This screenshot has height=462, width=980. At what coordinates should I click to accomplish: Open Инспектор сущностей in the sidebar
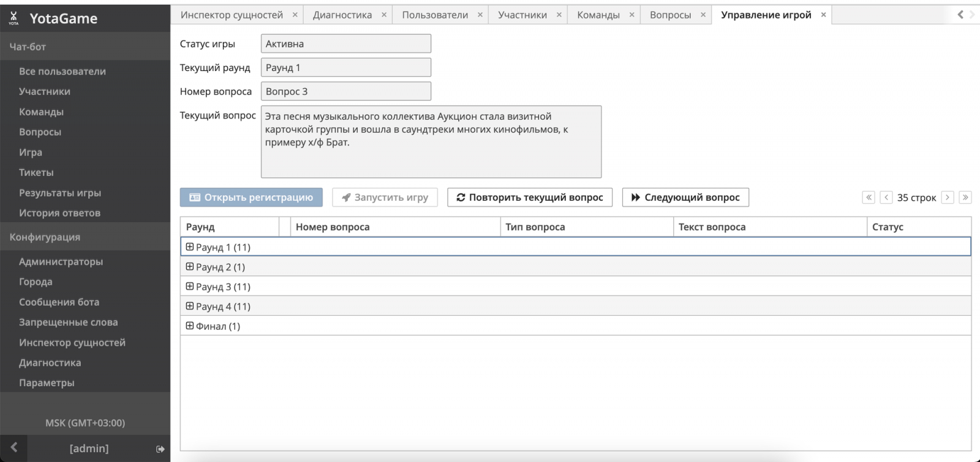point(72,342)
